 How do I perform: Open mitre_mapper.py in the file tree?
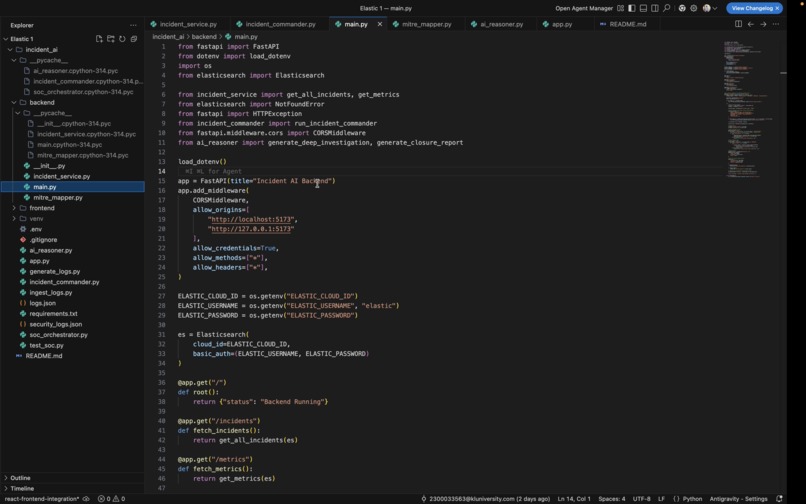tap(58, 197)
